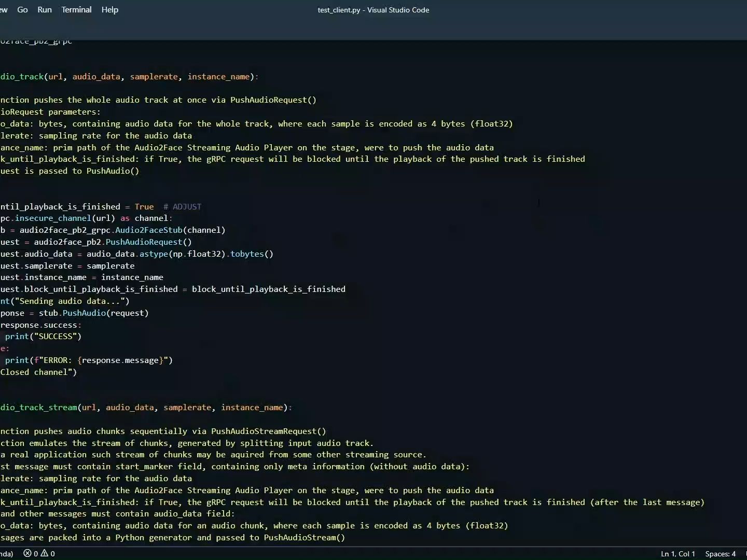Image resolution: width=747 pixels, height=560 pixels.
Task: Click the 'audio_data' parameter in audio_track definition
Action: 96,77
